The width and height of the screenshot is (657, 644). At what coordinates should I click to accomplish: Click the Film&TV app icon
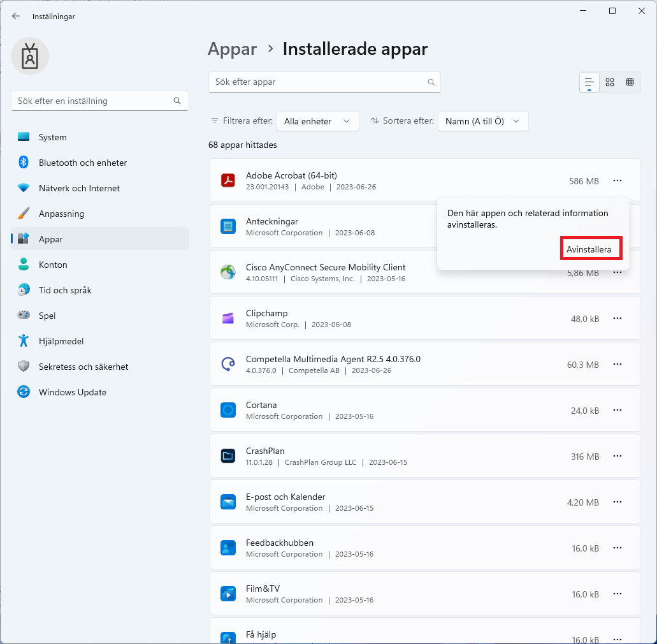pos(228,594)
